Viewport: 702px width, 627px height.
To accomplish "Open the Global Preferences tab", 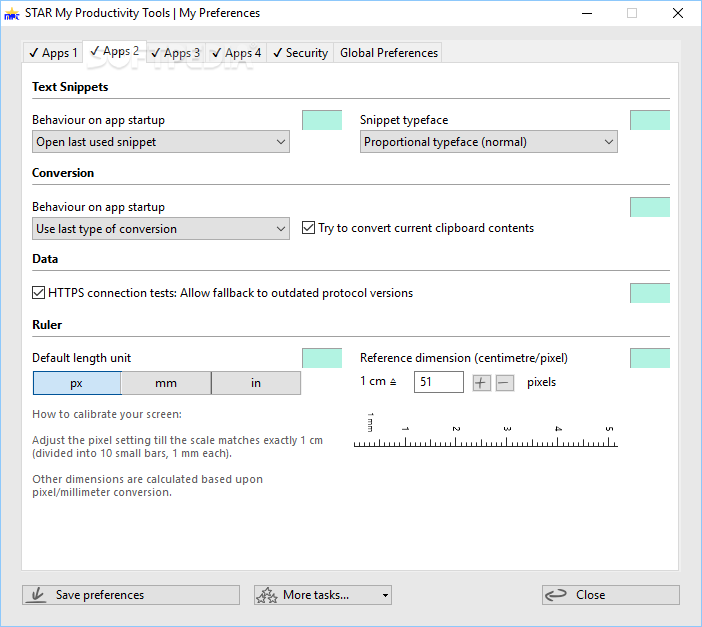I will coord(388,53).
